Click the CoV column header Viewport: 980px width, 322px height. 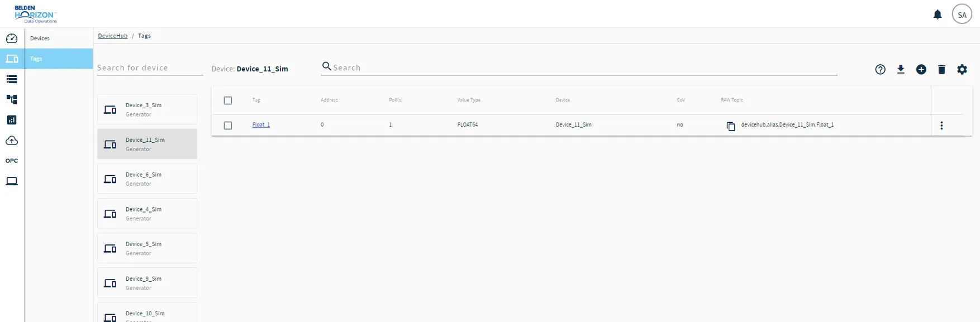681,100
